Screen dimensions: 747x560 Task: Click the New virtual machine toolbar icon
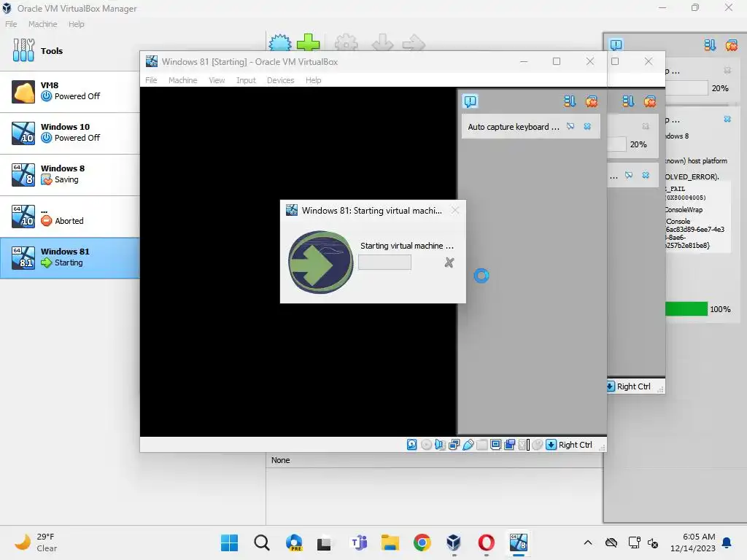click(x=279, y=42)
